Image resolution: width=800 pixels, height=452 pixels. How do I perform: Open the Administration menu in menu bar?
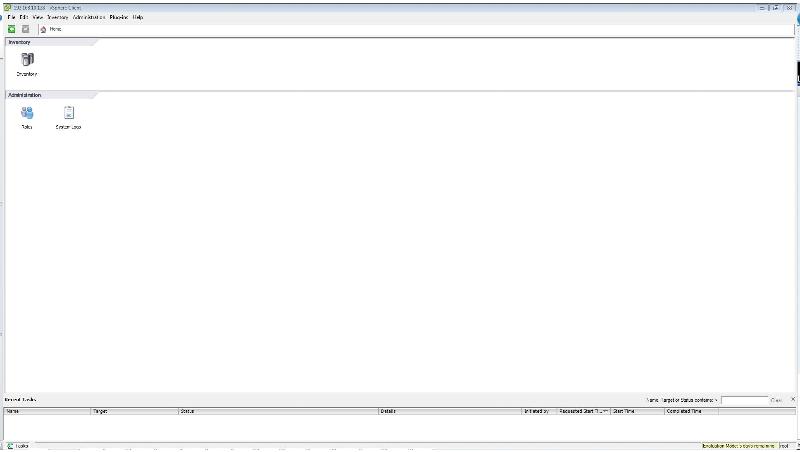(89, 17)
